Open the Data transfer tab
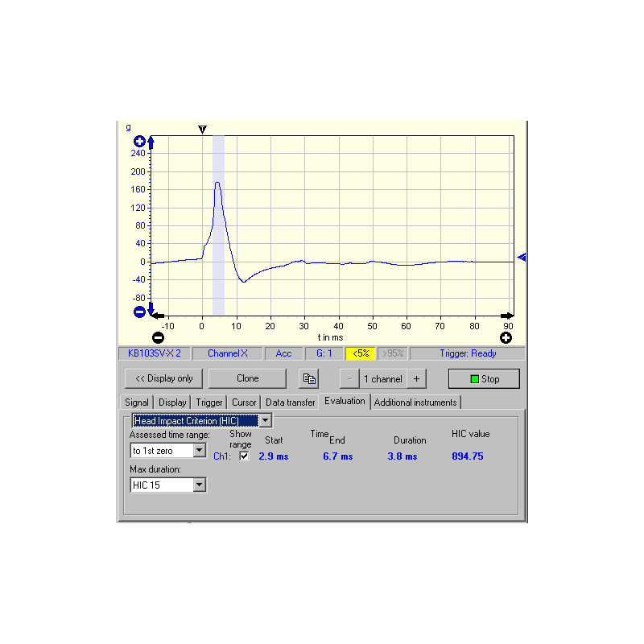The image size is (644, 644). tap(290, 402)
